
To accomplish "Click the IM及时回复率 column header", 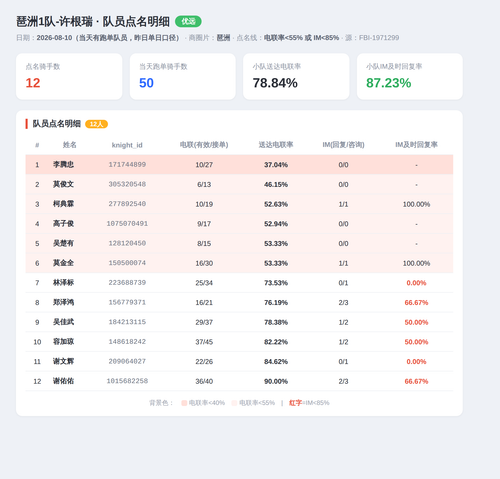I will click(416, 145).
